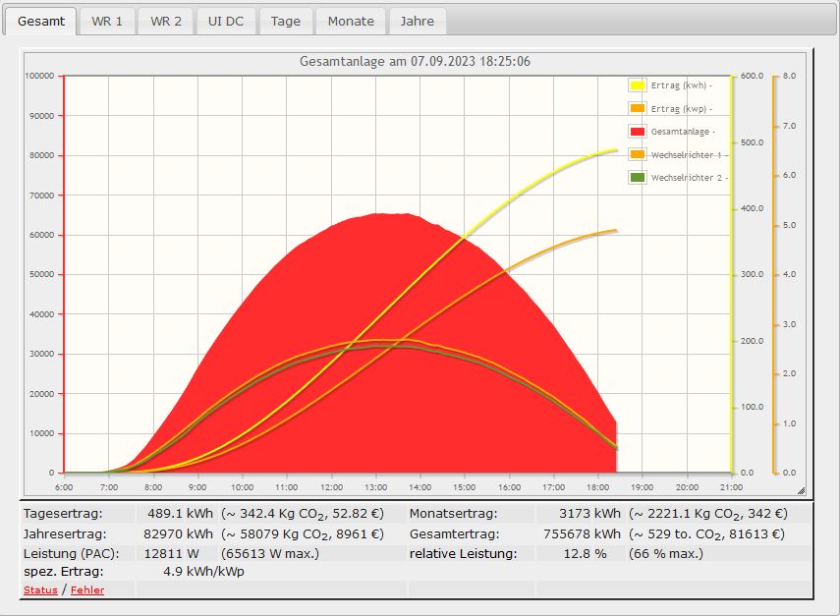Open the WR 1 tab
The image size is (840, 616).
pos(107,21)
